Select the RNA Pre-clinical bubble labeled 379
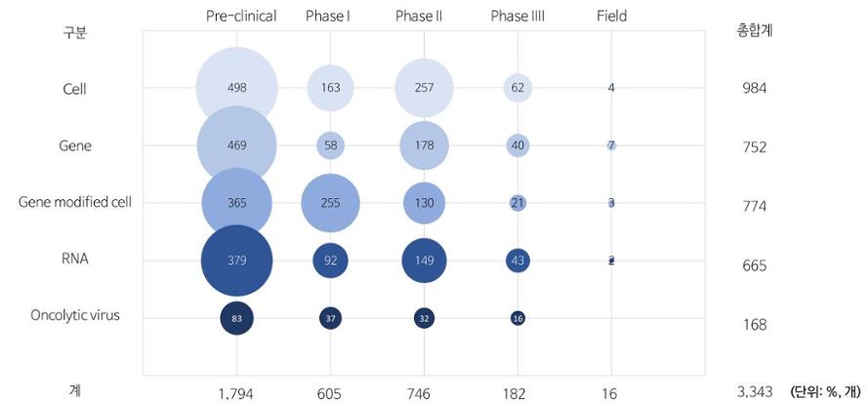Screen dimensions: 868x404 [x=236, y=261]
